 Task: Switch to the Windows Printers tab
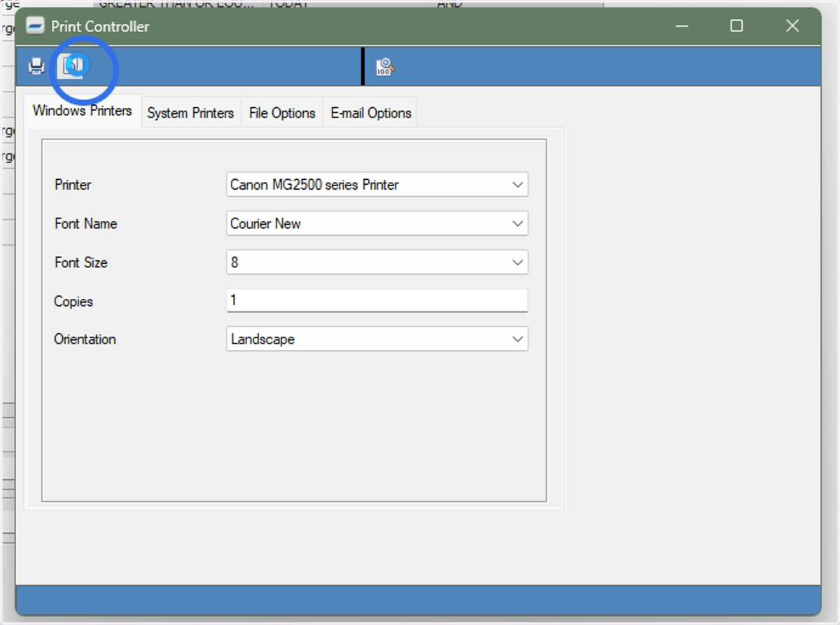tap(83, 111)
